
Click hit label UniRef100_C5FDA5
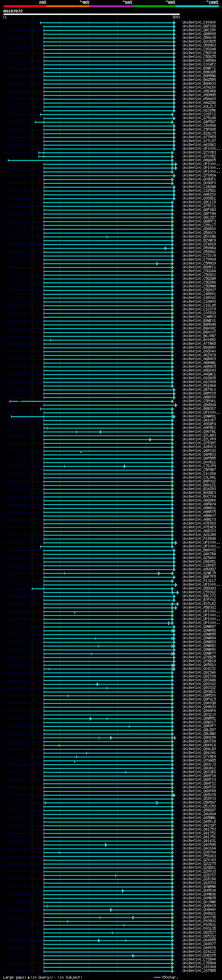click(199, 129)
